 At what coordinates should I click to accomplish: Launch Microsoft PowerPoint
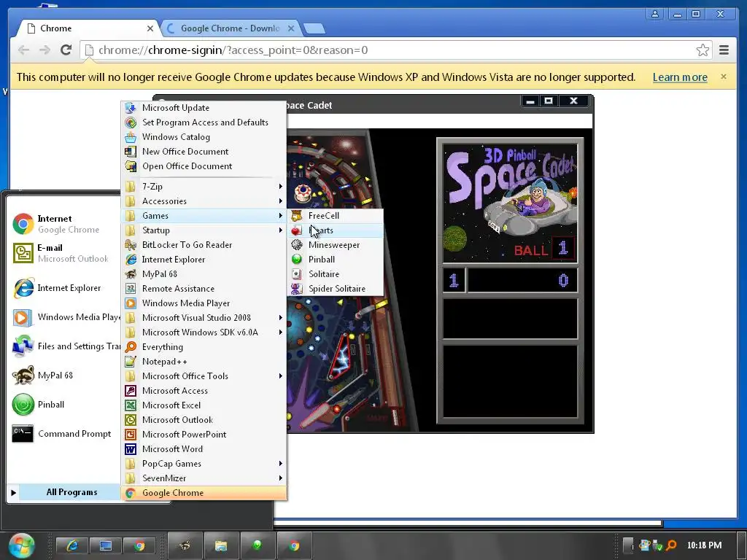204,435
